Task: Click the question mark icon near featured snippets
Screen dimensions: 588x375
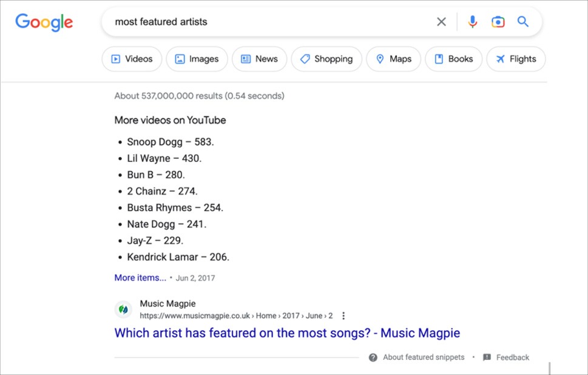Action: [373, 357]
